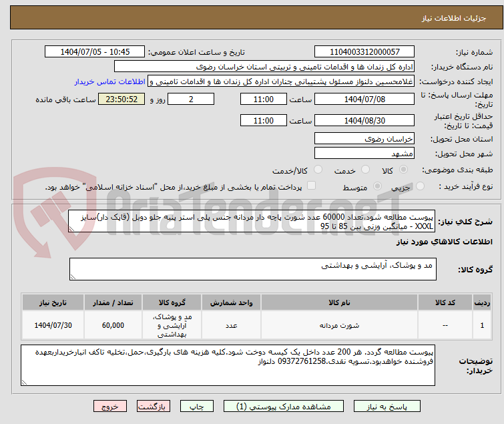Viewport: 504px width, 424px height.
Task: Click the countdown timer 23:50:52
Action: [121, 99]
